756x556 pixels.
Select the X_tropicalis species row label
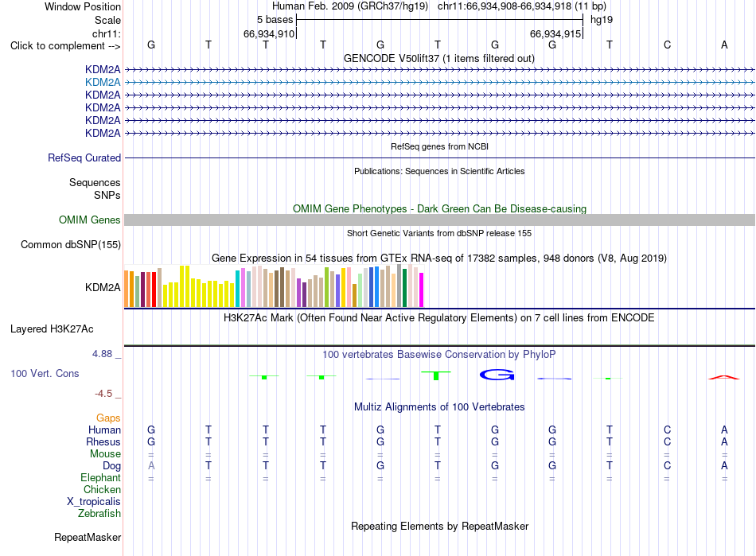coord(94,502)
